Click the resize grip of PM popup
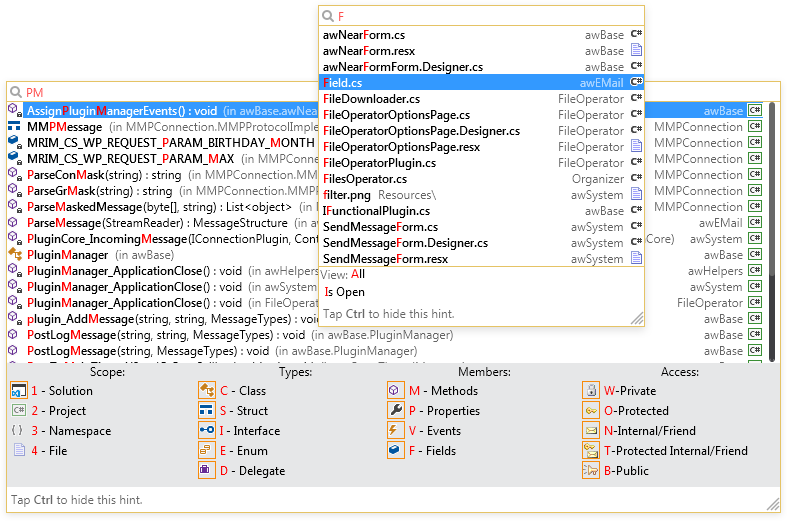 (x=773, y=504)
